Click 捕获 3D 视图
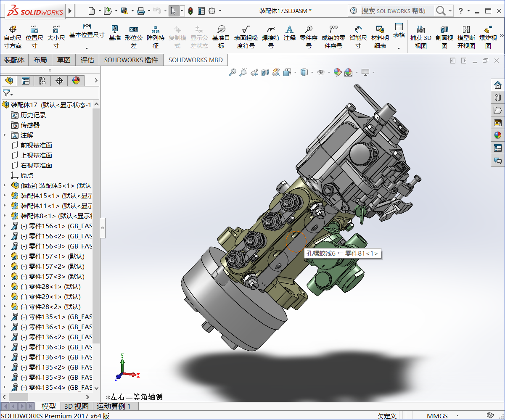This screenshot has height=420, width=505. [x=421, y=37]
